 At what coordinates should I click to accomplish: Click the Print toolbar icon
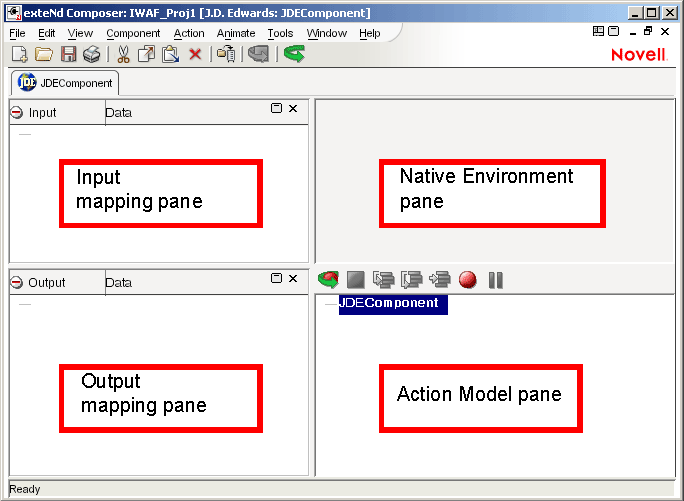pyautogui.click(x=92, y=54)
